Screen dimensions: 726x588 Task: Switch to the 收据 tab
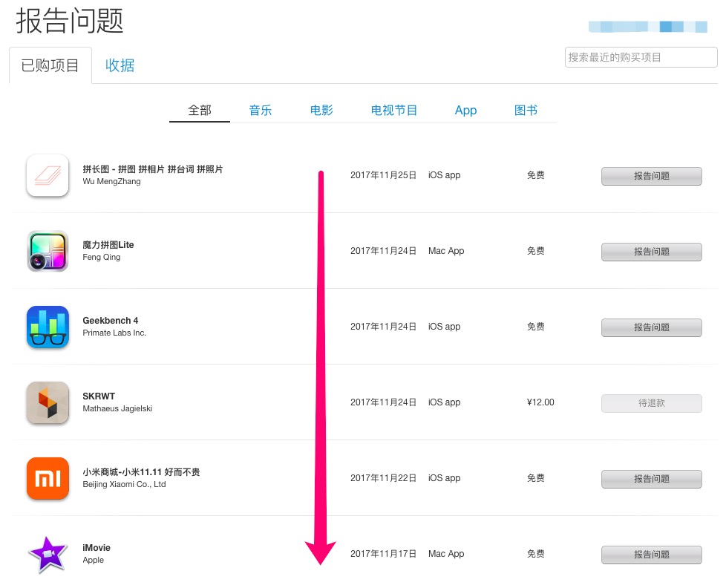[120, 65]
